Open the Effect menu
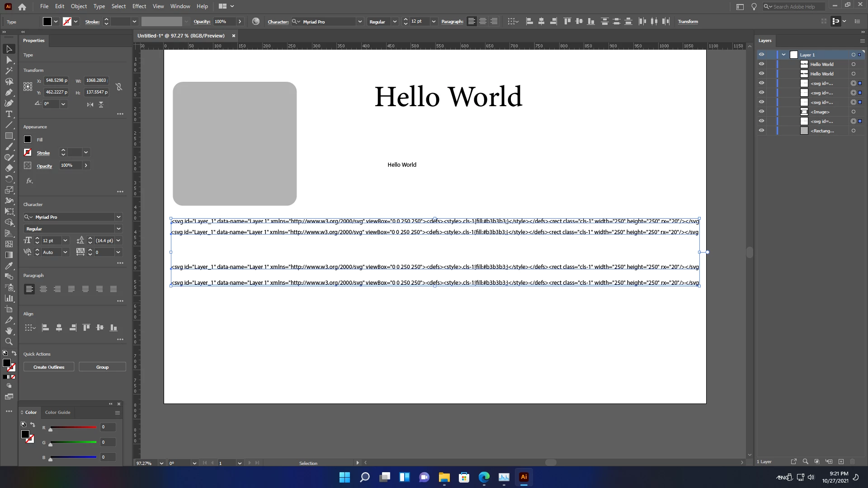 pos(139,6)
